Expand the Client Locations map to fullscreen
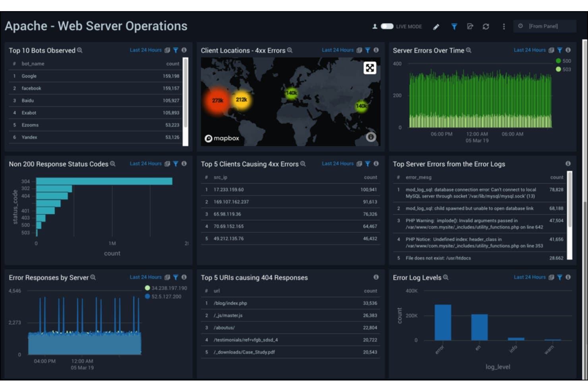The height and width of the screenshot is (392, 588). click(x=370, y=68)
